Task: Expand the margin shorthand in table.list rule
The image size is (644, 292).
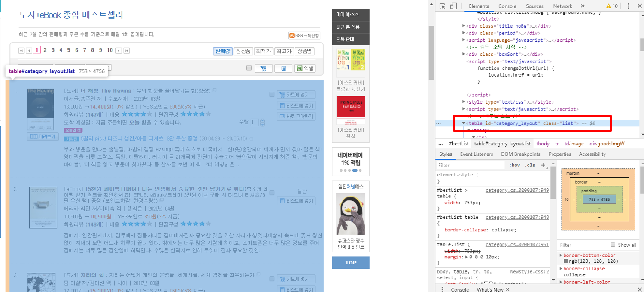Action: [x=467, y=257]
